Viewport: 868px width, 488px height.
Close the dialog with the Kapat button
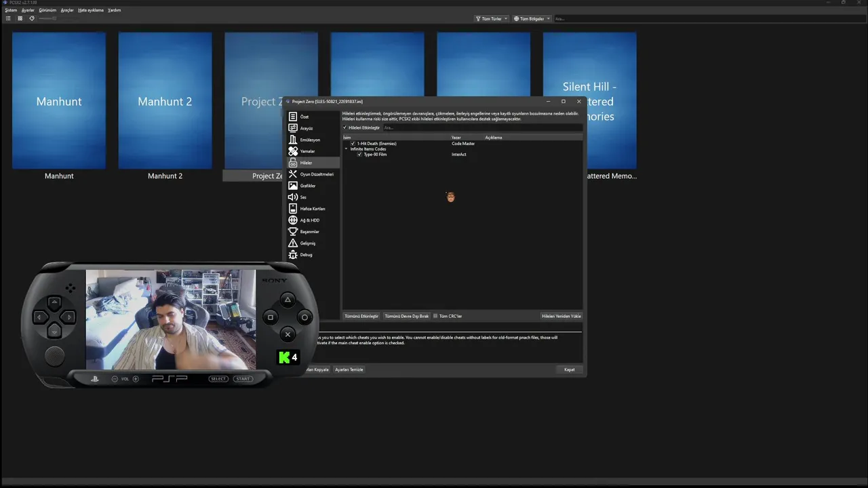tap(570, 369)
